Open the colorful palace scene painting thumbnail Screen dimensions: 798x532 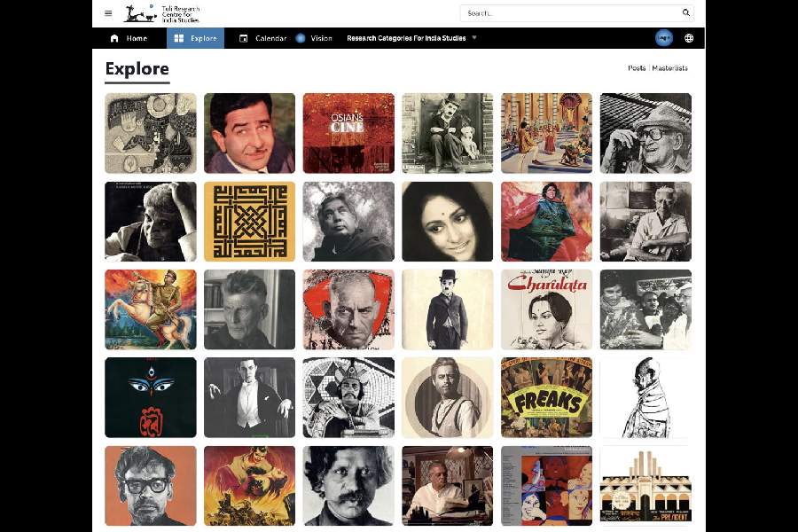pyautogui.click(x=546, y=133)
